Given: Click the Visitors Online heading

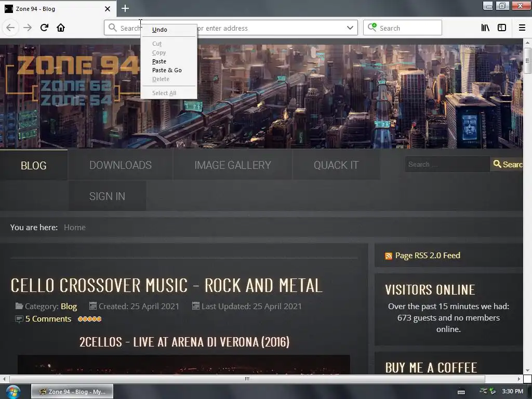Looking at the screenshot, I should (x=430, y=290).
